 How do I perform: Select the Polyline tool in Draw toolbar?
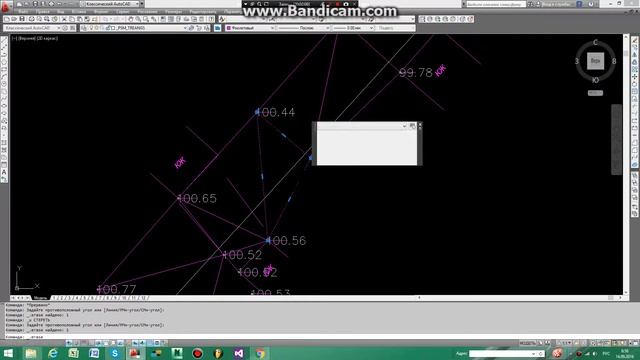[4, 55]
